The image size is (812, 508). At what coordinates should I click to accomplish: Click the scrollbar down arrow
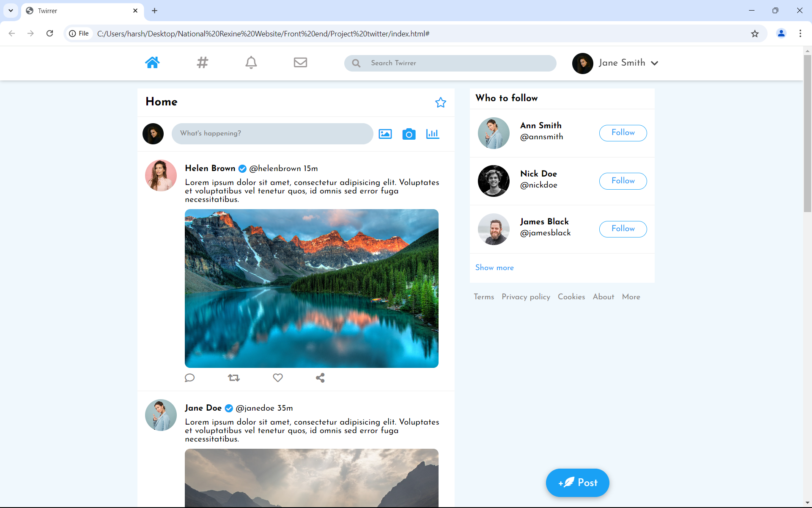coord(807,503)
